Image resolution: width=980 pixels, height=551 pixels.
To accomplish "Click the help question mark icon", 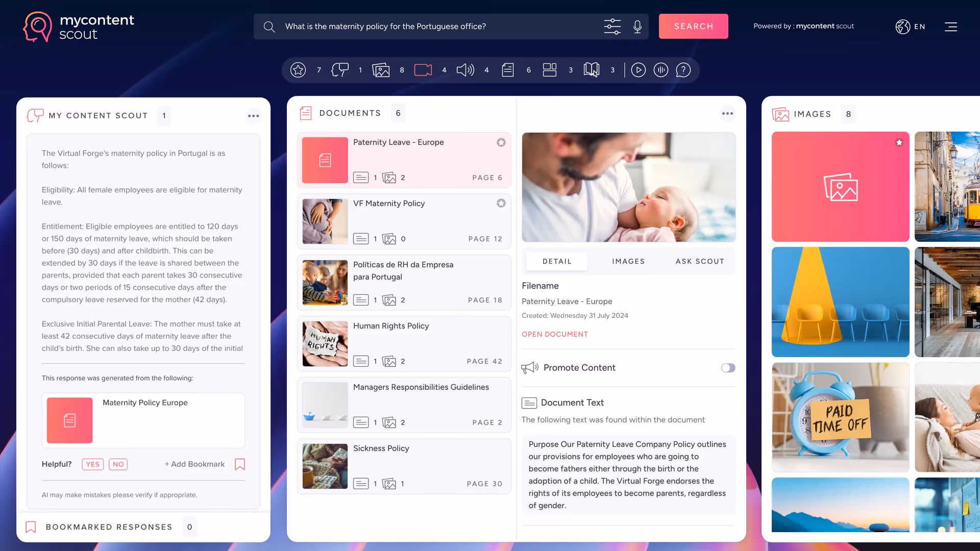I will 683,70.
